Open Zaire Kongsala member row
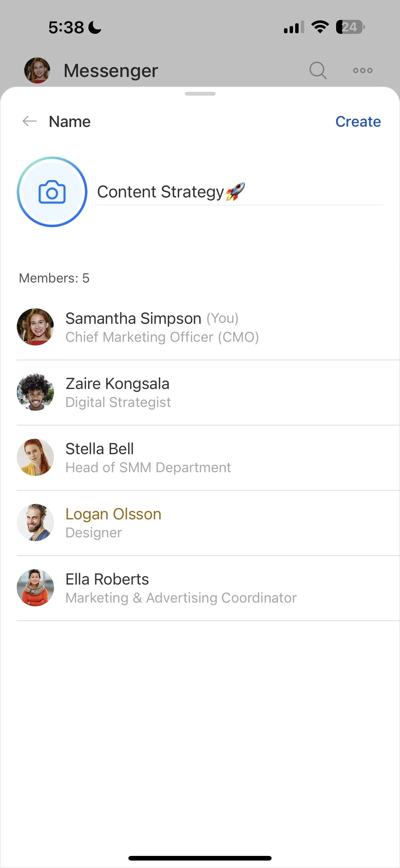 point(200,392)
